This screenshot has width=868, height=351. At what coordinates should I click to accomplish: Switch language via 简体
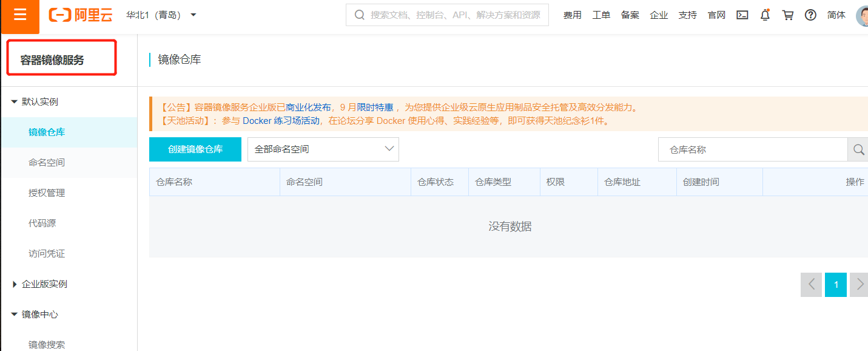click(x=836, y=15)
